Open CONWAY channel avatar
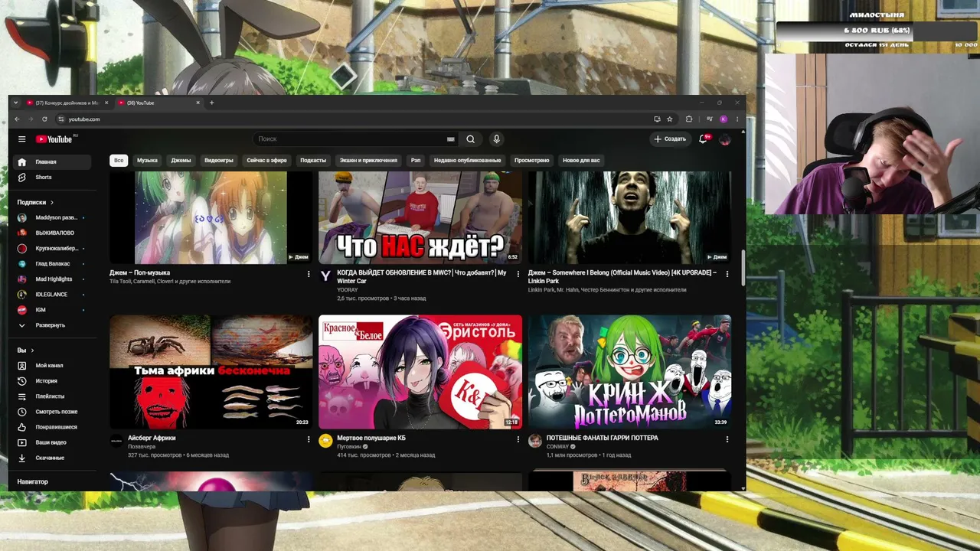980x551 pixels. [535, 441]
